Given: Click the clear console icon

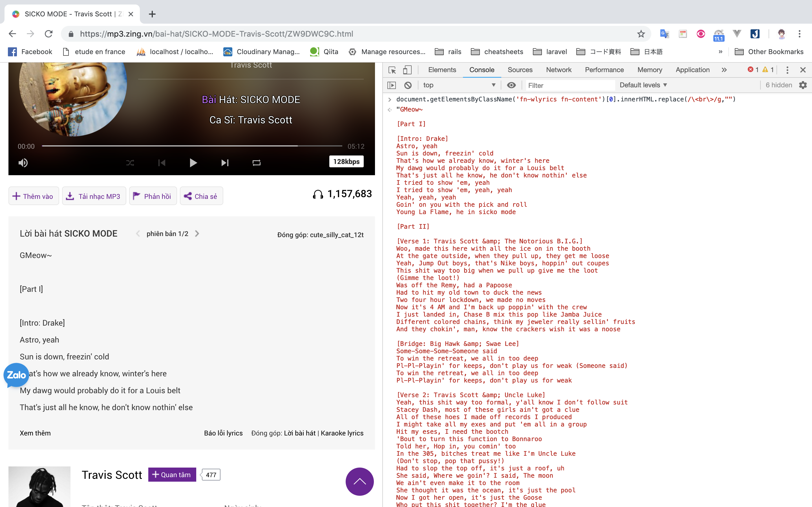Looking at the screenshot, I should 408,85.
